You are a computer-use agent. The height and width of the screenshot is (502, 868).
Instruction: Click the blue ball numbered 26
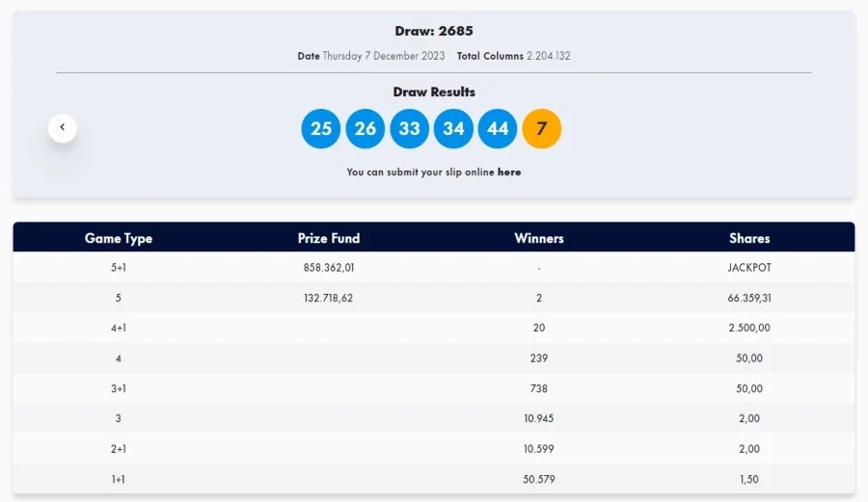pos(366,129)
